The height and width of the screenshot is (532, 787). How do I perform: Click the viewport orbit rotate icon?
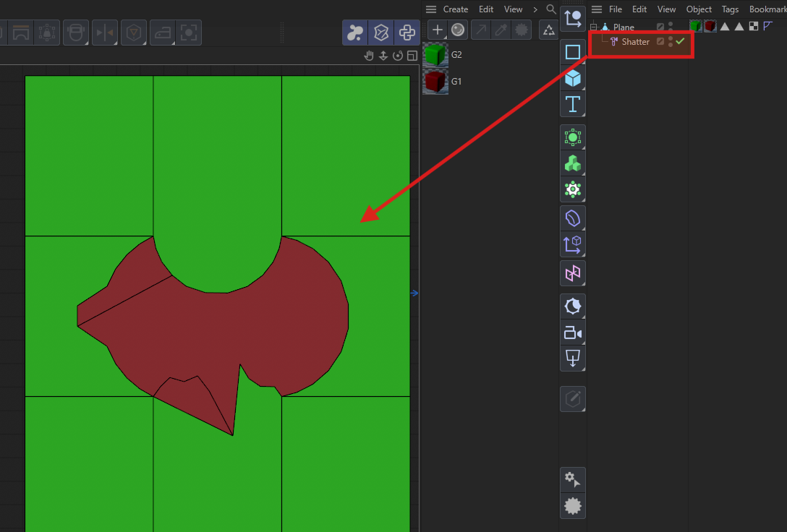coord(398,56)
